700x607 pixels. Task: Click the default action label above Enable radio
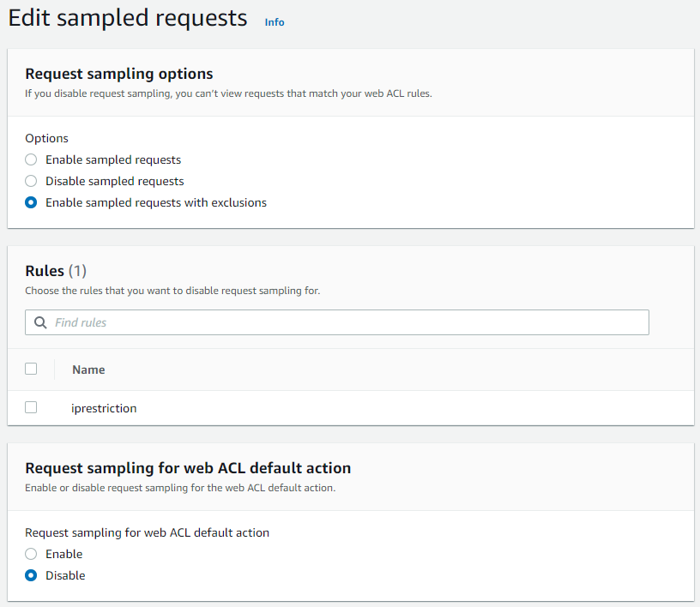click(147, 532)
